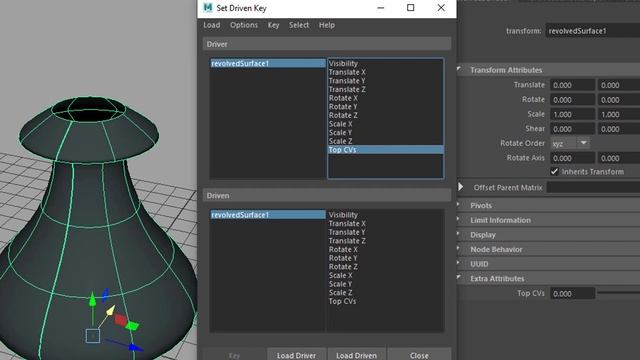The width and height of the screenshot is (640, 360).
Task: Click the Top CVs value field
Action: [572, 293]
